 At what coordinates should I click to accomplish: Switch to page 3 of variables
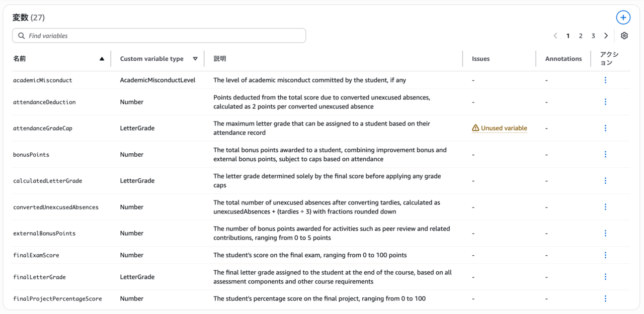click(x=593, y=36)
